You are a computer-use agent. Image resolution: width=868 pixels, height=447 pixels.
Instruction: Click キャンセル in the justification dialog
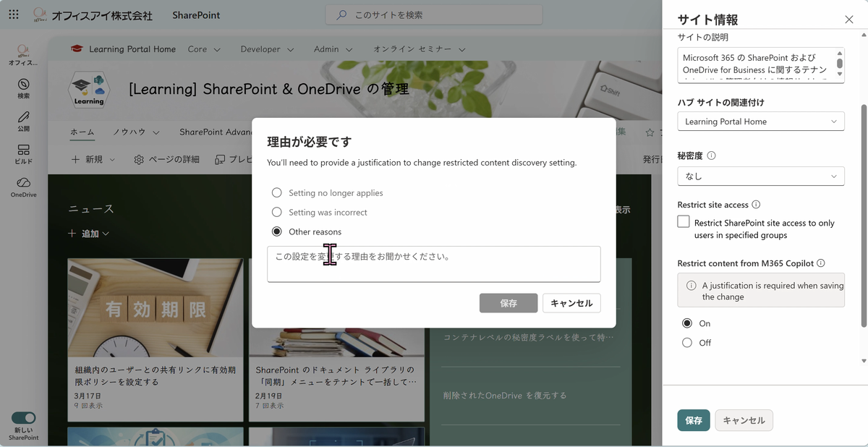click(x=571, y=303)
